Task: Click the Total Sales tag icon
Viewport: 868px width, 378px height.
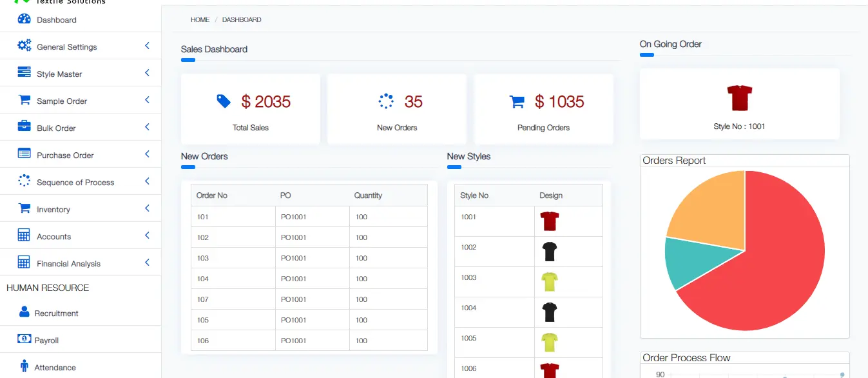Action: (224, 101)
